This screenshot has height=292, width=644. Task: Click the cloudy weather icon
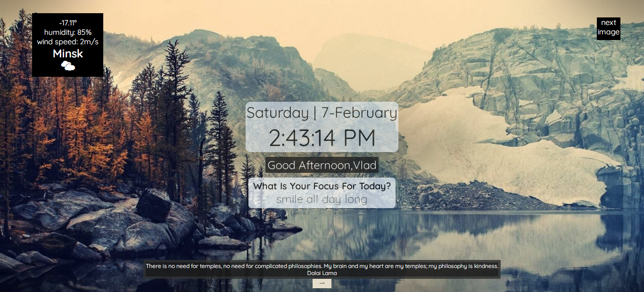[x=68, y=66]
